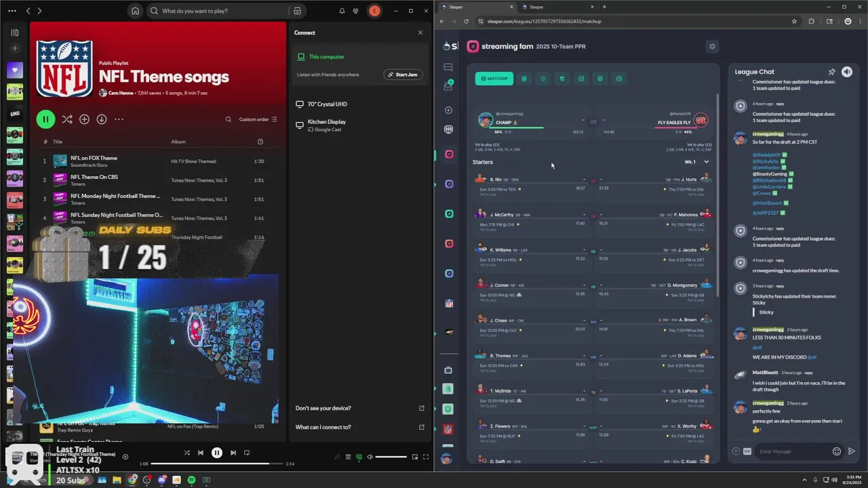The image size is (868, 488).
Task: Open Don't see your device? link
Action: coord(359,408)
